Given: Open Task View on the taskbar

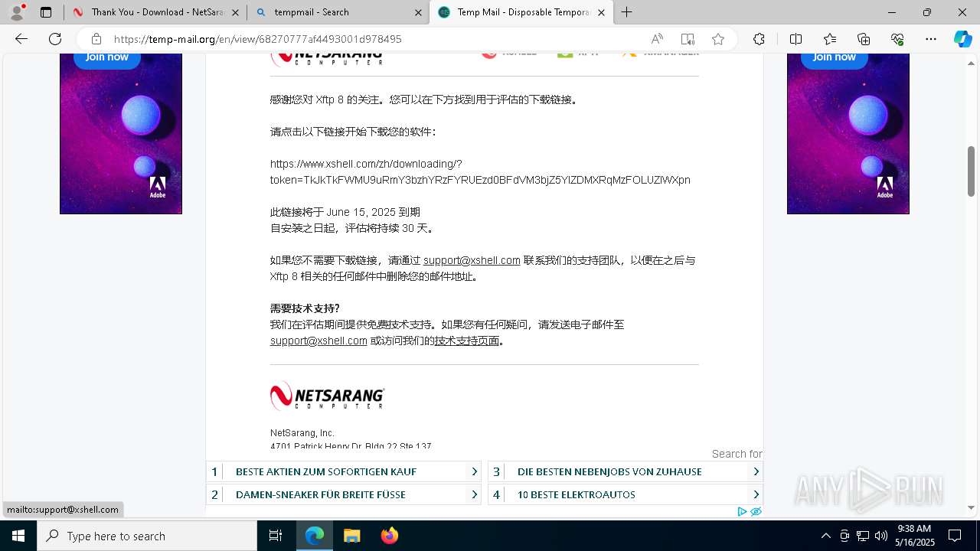Looking at the screenshot, I should click(276, 536).
